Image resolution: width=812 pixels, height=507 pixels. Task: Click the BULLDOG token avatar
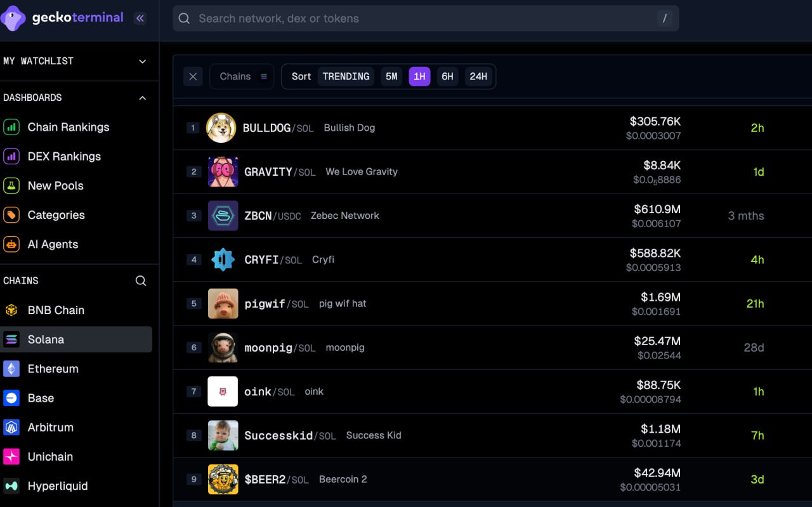(x=221, y=128)
